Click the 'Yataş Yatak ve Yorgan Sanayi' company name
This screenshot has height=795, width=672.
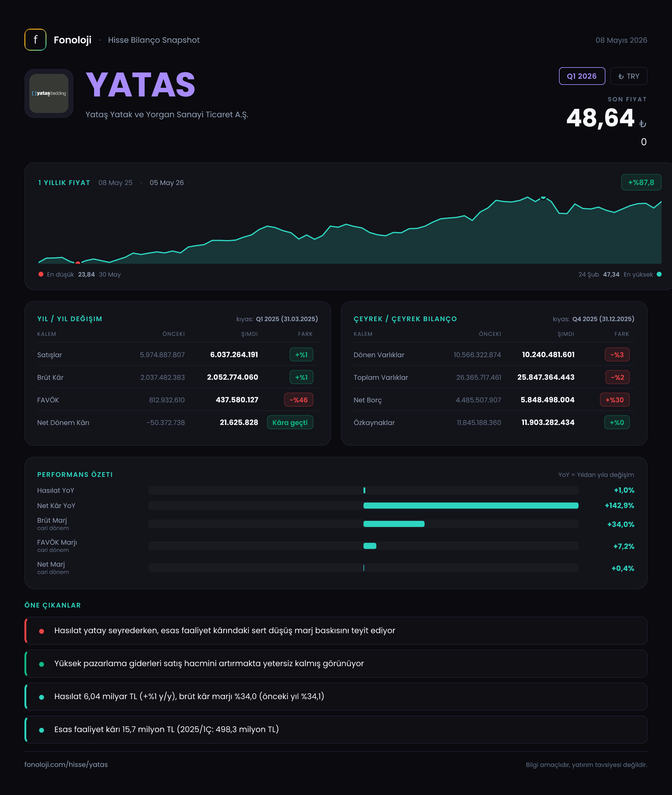pos(167,114)
